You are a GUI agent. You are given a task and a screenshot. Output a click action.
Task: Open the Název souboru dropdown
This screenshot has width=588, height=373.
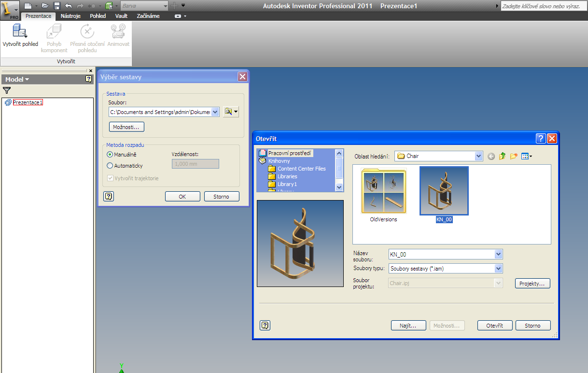click(499, 254)
